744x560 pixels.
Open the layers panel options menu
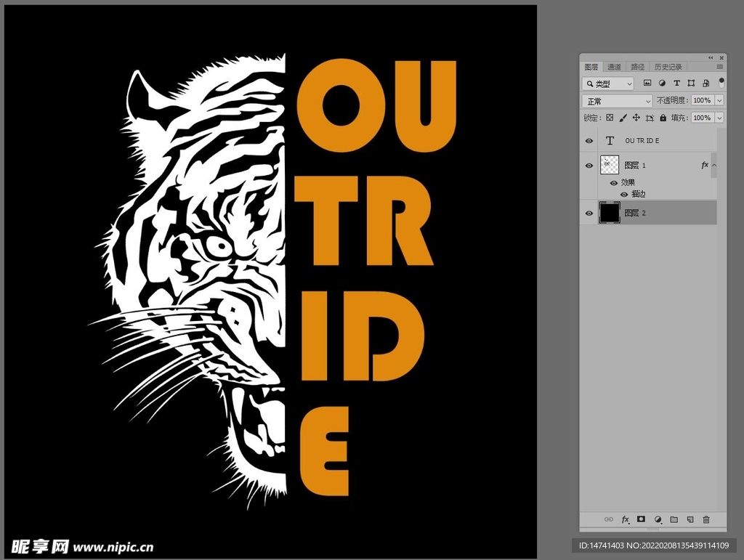(720, 67)
